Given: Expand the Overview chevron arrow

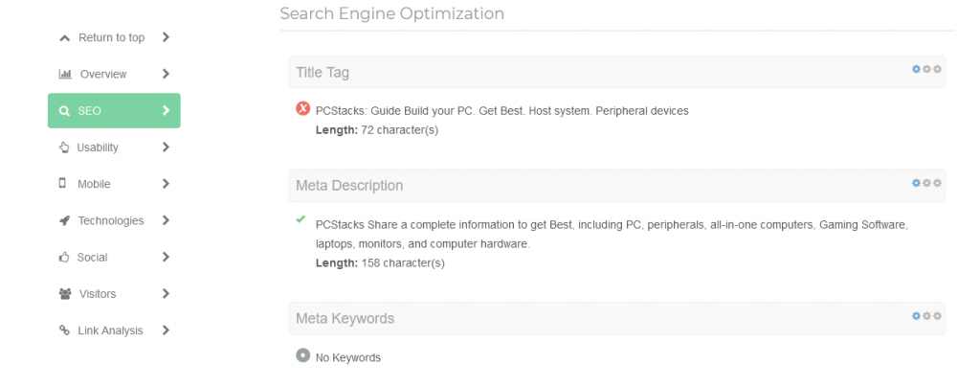Looking at the screenshot, I should click(166, 74).
